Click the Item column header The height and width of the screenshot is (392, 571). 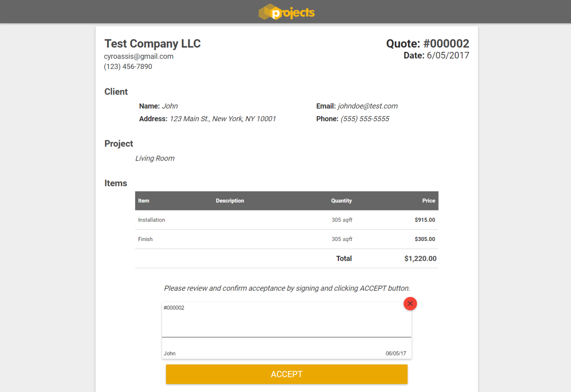pyautogui.click(x=144, y=201)
